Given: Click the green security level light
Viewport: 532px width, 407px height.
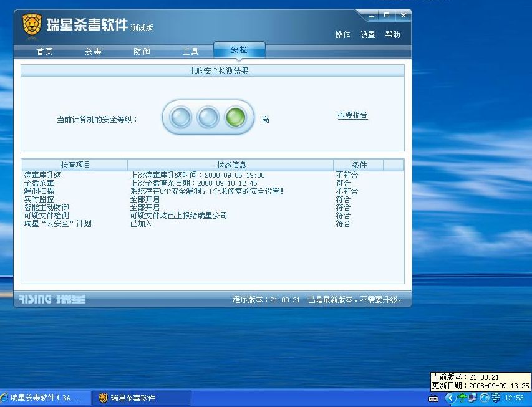Looking at the screenshot, I should (x=235, y=117).
